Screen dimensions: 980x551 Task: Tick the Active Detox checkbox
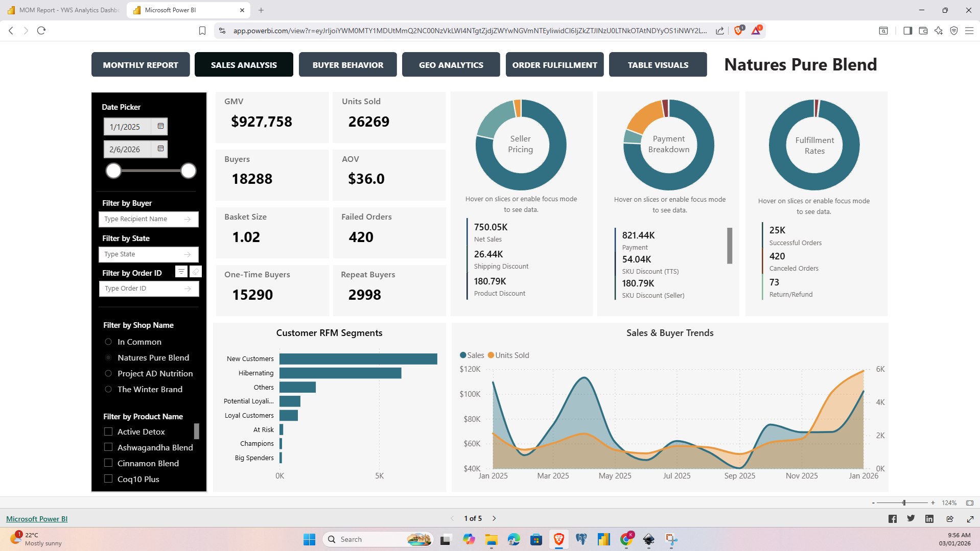108,432
